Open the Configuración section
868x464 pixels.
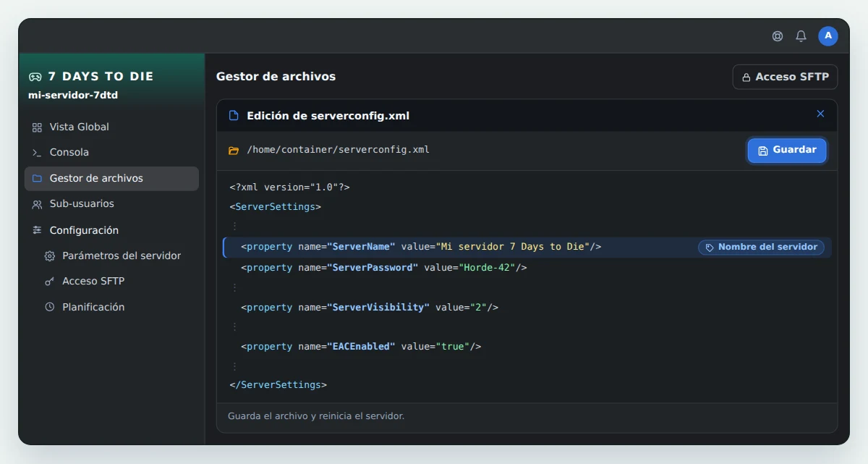pos(111,230)
